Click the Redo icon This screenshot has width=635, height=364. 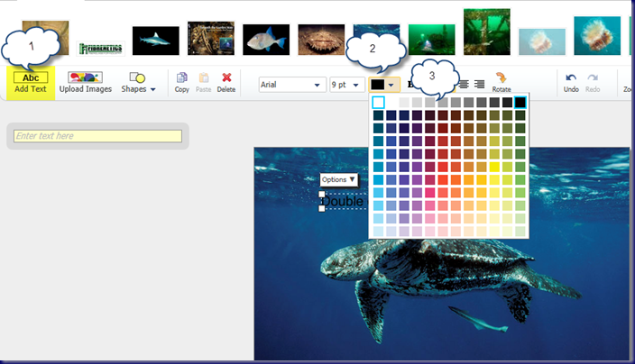[593, 83]
